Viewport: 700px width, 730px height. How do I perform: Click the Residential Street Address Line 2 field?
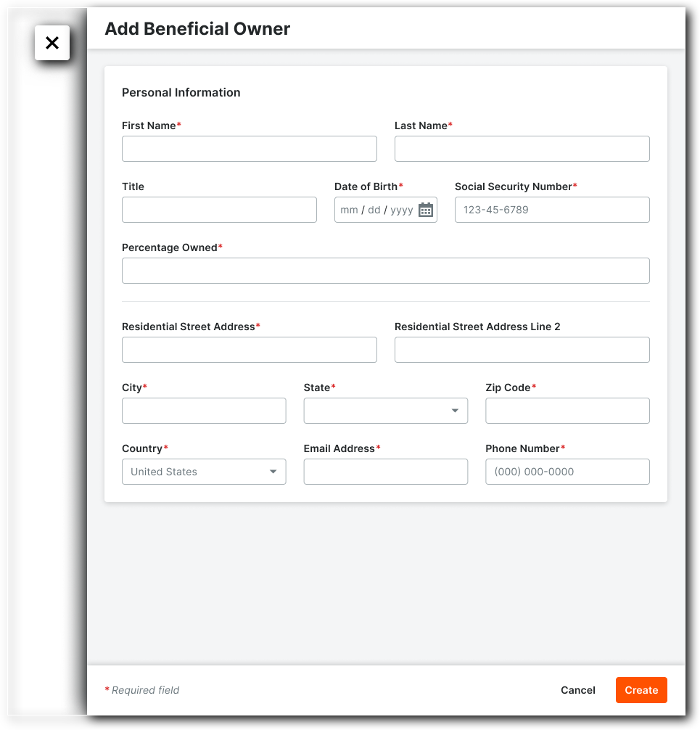[x=522, y=350]
